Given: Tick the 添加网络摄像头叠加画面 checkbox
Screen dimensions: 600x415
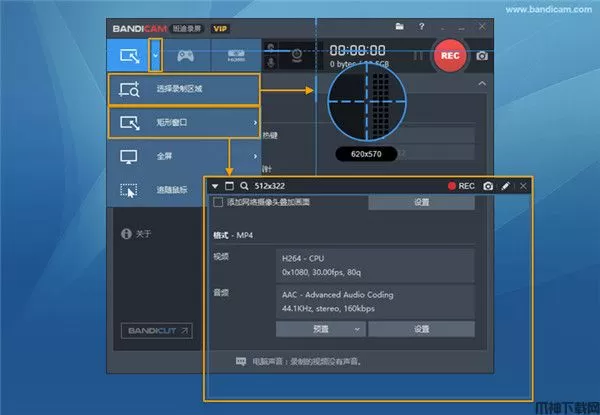Looking at the screenshot, I should point(218,202).
